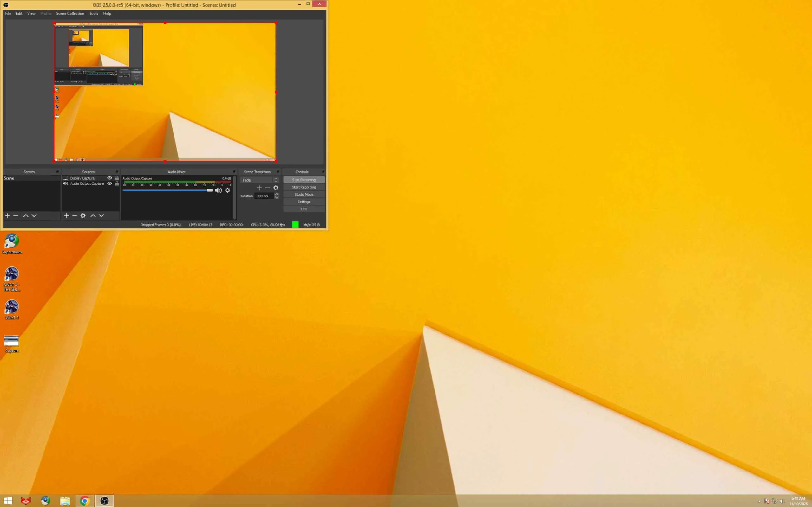
Task: Open Google Chrome from the taskbar
Action: coord(85,501)
